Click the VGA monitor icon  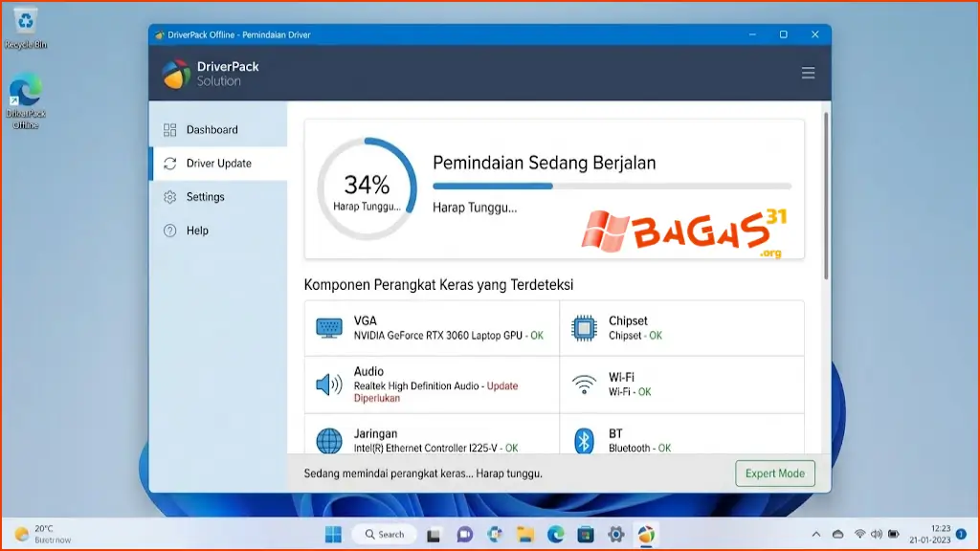329,328
